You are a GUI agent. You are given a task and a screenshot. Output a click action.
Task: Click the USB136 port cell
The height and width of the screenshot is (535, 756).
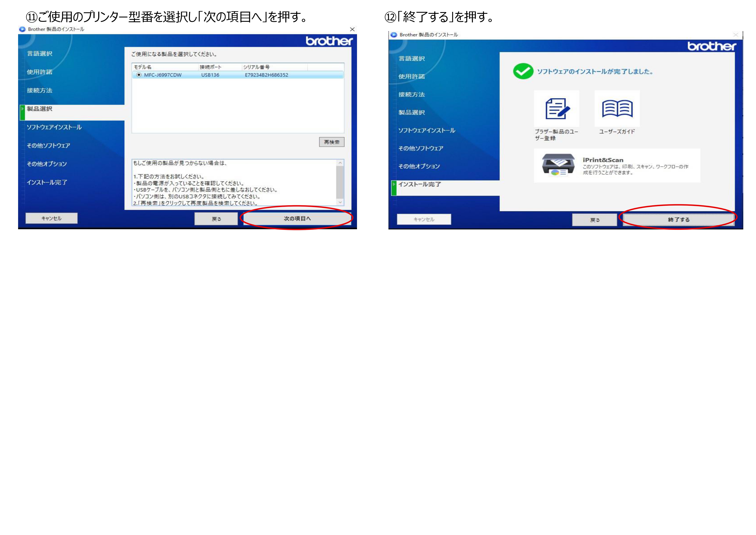pos(210,75)
